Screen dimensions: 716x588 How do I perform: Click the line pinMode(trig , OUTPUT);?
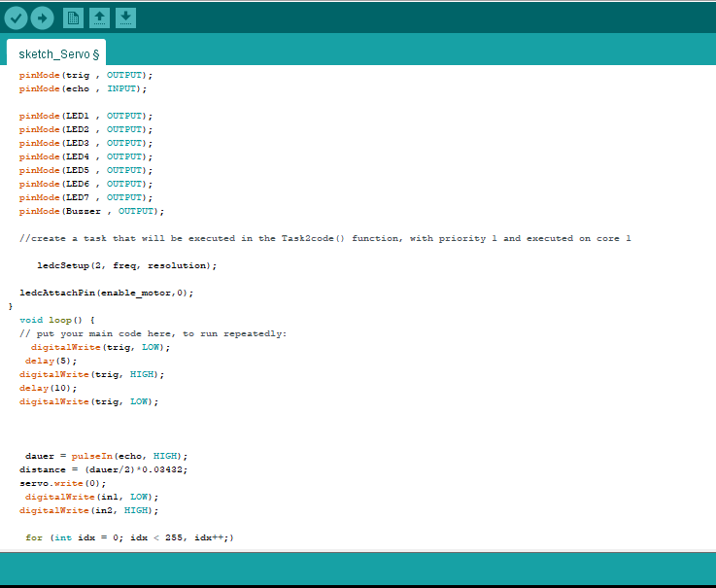[x=85, y=75]
